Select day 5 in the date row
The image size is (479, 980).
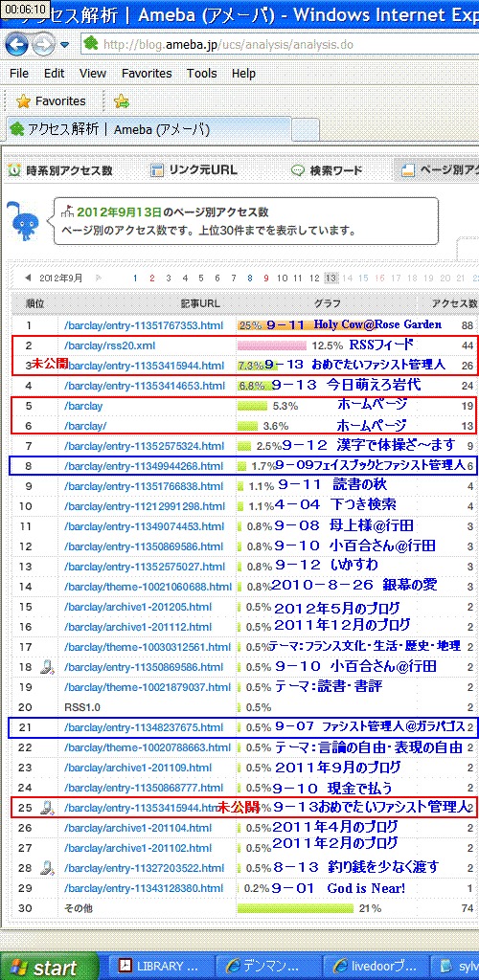(201, 278)
